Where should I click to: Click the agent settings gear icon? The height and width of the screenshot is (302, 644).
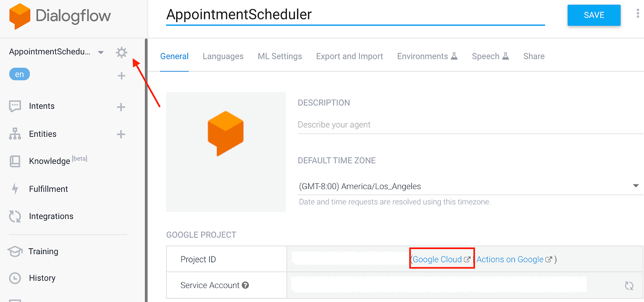click(x=121, y=52)
